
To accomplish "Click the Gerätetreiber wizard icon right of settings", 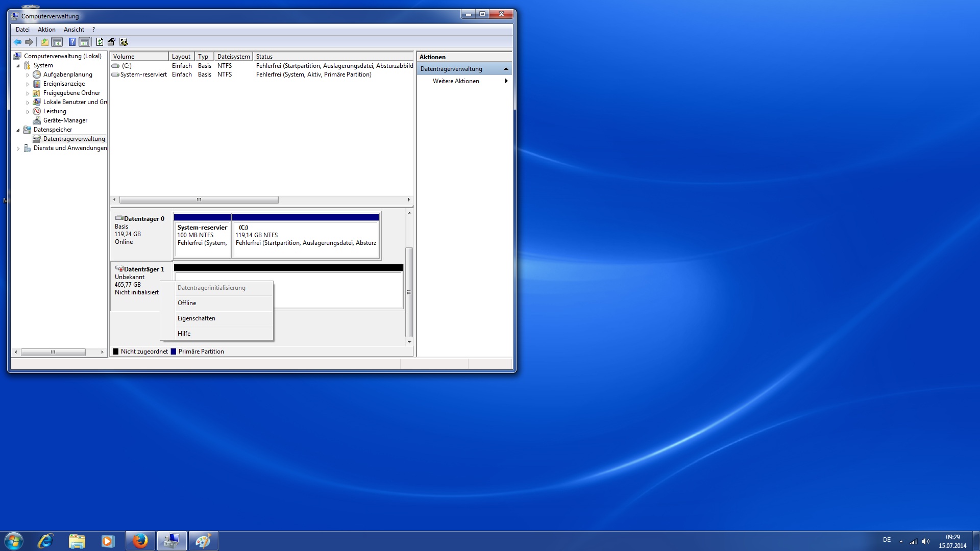I will pyautogui.click(x=124, y=42).
